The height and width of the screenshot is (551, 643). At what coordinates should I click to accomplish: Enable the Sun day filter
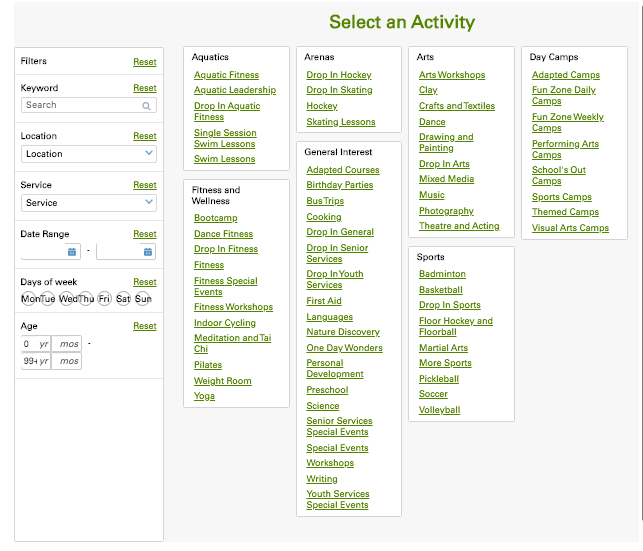[143, 299]
